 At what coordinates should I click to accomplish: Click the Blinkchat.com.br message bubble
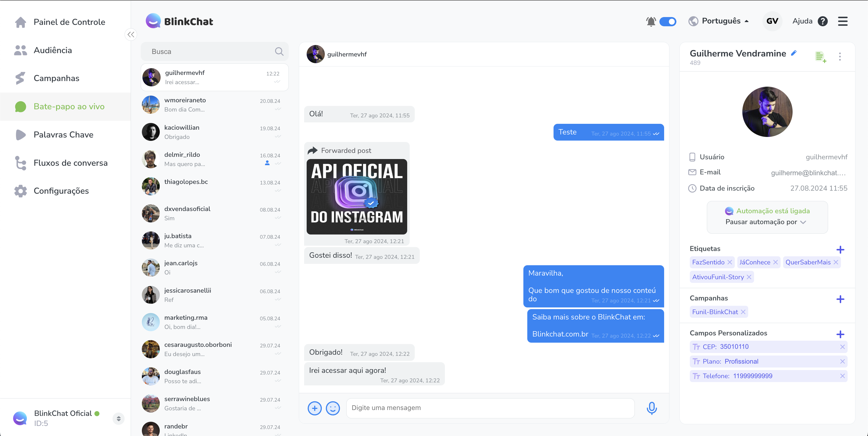pyautogui.click(x=595, y=326)
